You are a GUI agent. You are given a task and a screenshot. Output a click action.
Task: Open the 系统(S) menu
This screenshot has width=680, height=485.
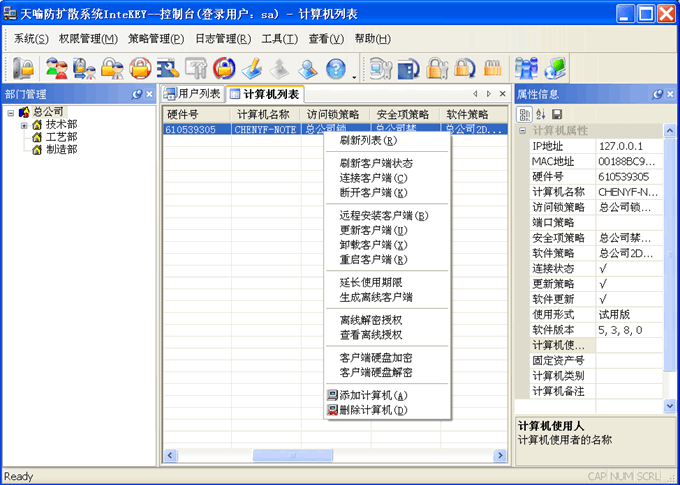(x=31, y=39)
